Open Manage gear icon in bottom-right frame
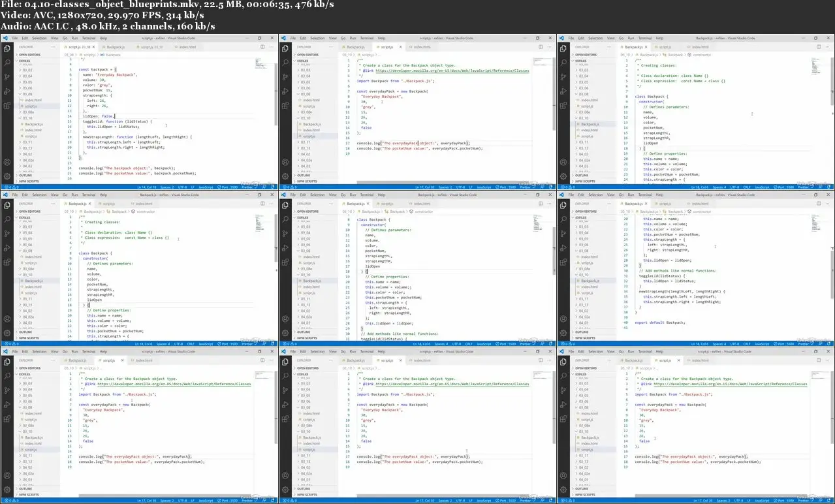Viewport: 835px width, 504px height. coord(563,490)
